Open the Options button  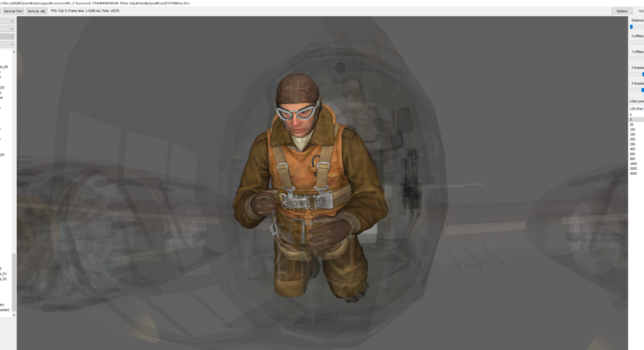[x=622, y=11]
